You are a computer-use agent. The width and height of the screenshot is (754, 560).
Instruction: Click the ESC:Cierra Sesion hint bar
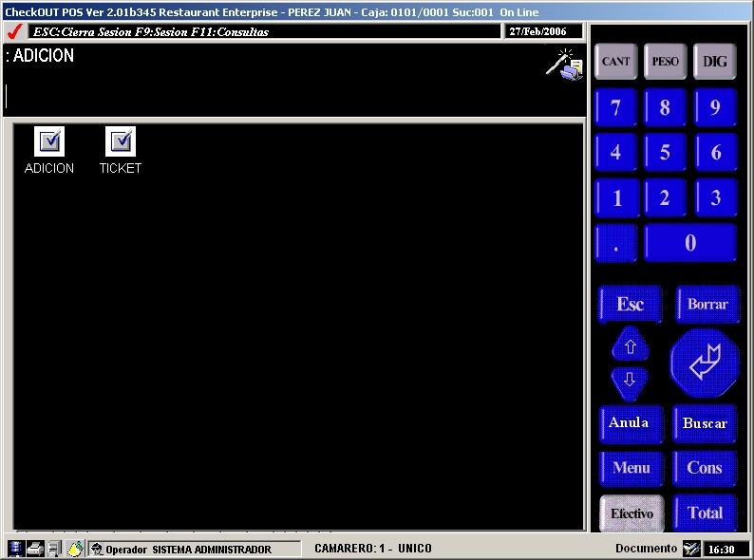click(x=264, y=31)
